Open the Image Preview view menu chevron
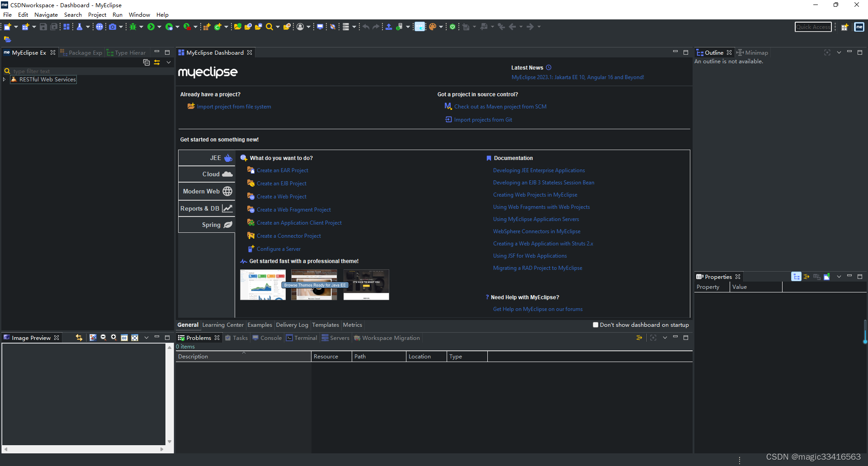The image size is (868, 466). tap(146, 338)
